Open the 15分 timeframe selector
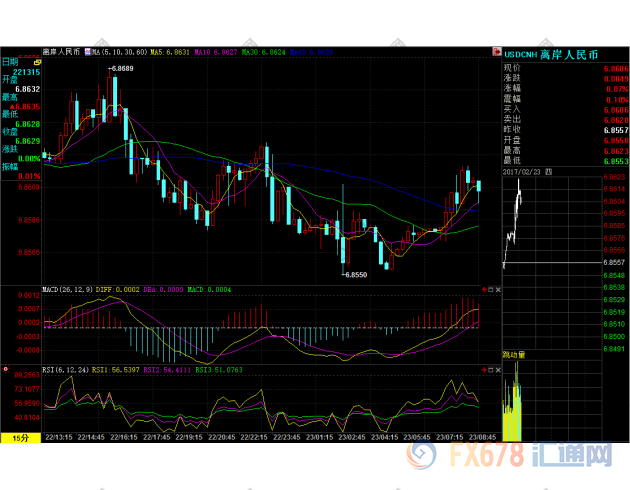 pos(19,438)
